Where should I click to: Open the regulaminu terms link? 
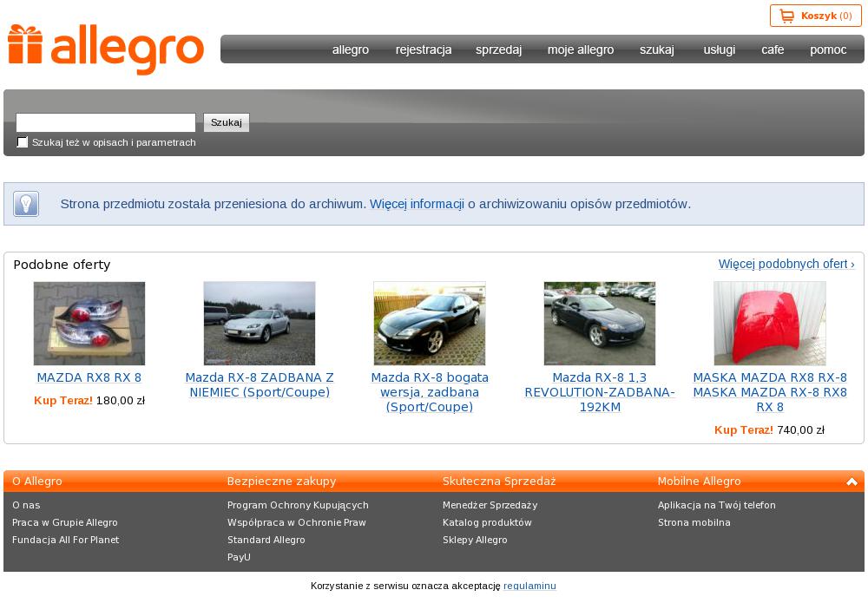(x=529, y=586)
